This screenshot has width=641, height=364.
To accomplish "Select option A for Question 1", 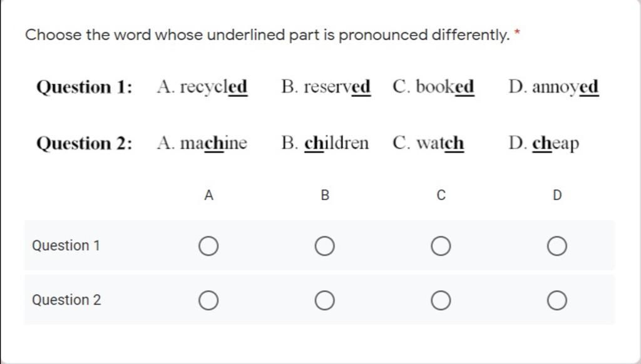I will point(208,246).
